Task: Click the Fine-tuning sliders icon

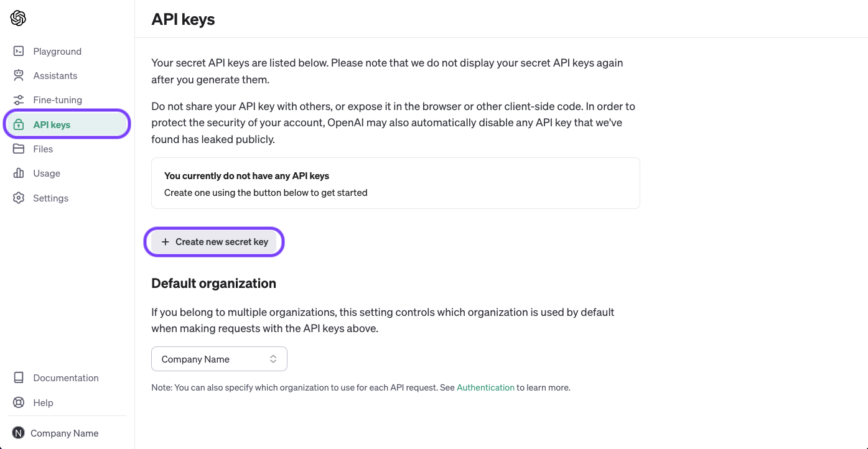Action: (18, 100)
